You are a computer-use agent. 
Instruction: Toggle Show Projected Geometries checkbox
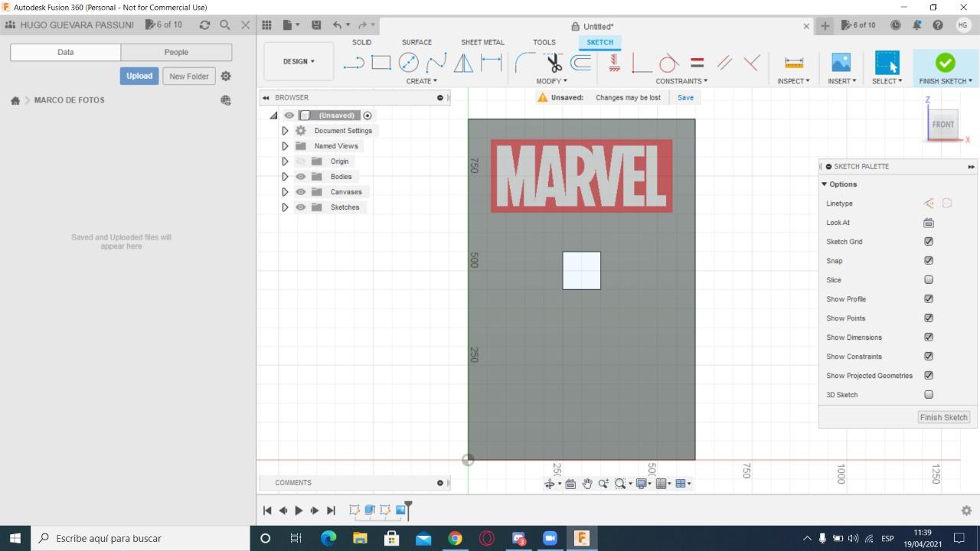929,375
